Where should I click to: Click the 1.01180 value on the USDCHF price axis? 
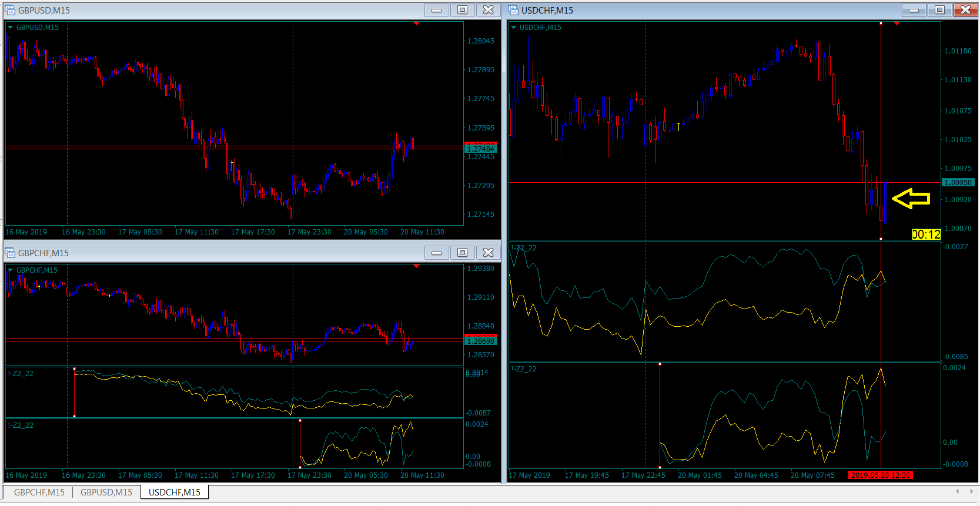coord(958,51)
